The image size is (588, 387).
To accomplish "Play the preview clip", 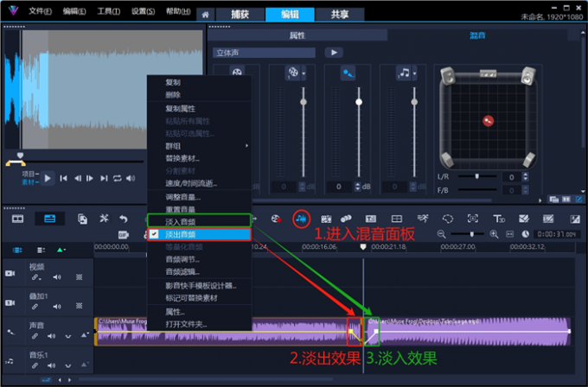I will pos(48,178).
